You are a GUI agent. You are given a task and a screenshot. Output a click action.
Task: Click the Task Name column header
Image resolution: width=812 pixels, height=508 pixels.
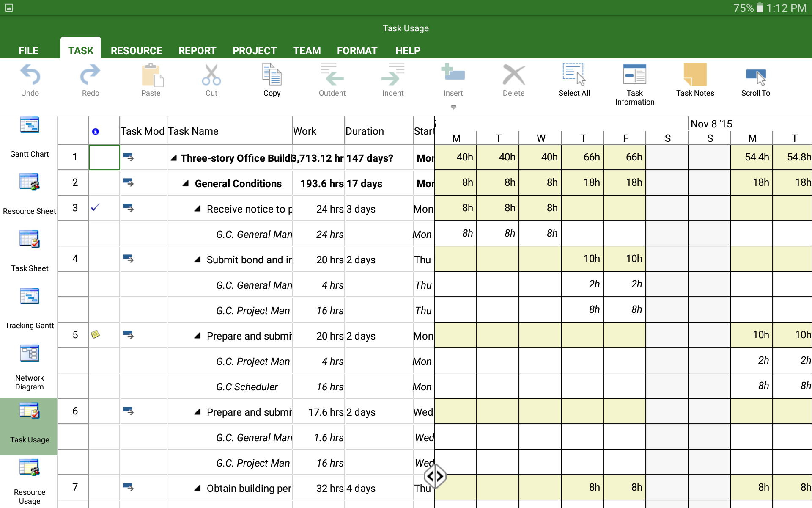point(230,131)
